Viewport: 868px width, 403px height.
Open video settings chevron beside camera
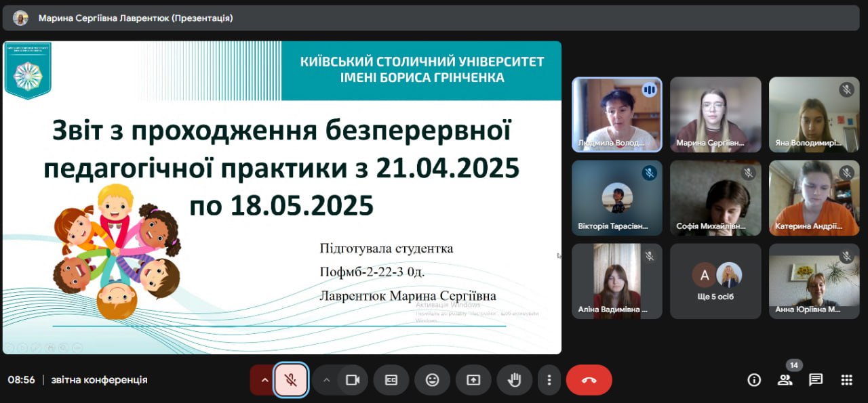coord(326,380)
